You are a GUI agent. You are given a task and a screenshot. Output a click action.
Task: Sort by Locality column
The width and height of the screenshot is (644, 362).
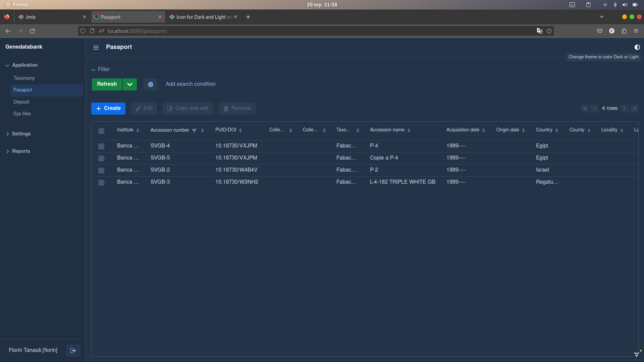(x=622, y=130)
